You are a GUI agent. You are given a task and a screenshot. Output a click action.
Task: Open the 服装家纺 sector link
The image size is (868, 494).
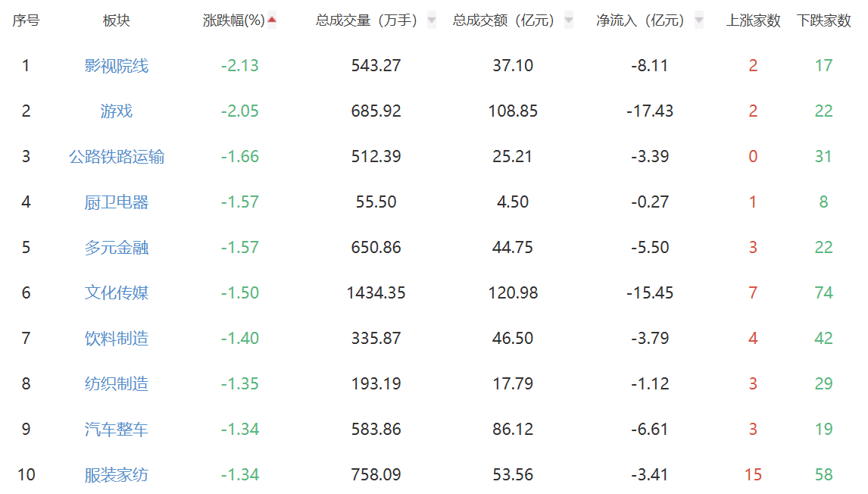point(116,474)
